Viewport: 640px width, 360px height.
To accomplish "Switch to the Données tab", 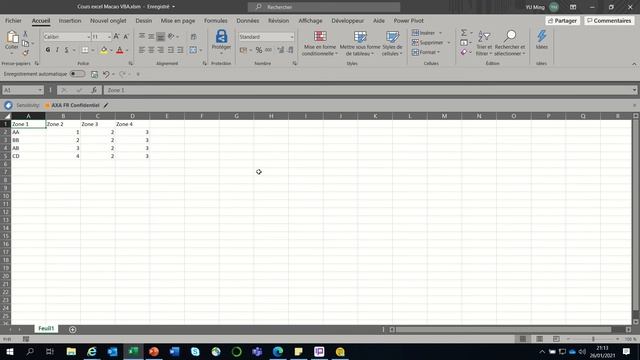I will tap(247, 20).
